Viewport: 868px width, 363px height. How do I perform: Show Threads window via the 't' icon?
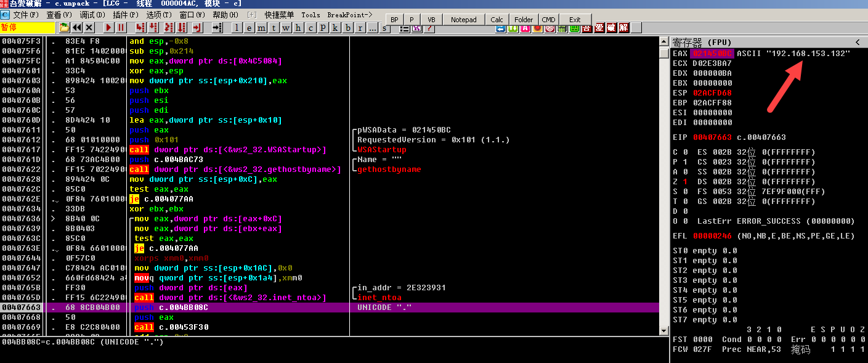point(274,28)
